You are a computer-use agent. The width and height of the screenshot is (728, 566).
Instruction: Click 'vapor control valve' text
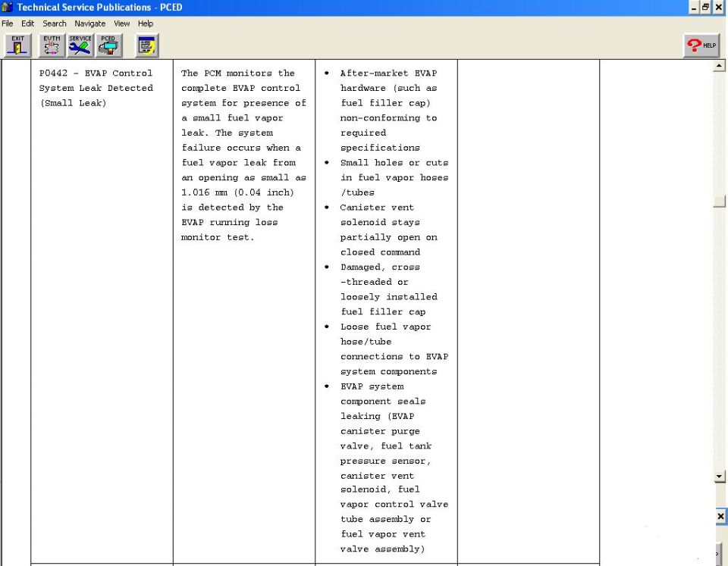[x=394, y=505]
